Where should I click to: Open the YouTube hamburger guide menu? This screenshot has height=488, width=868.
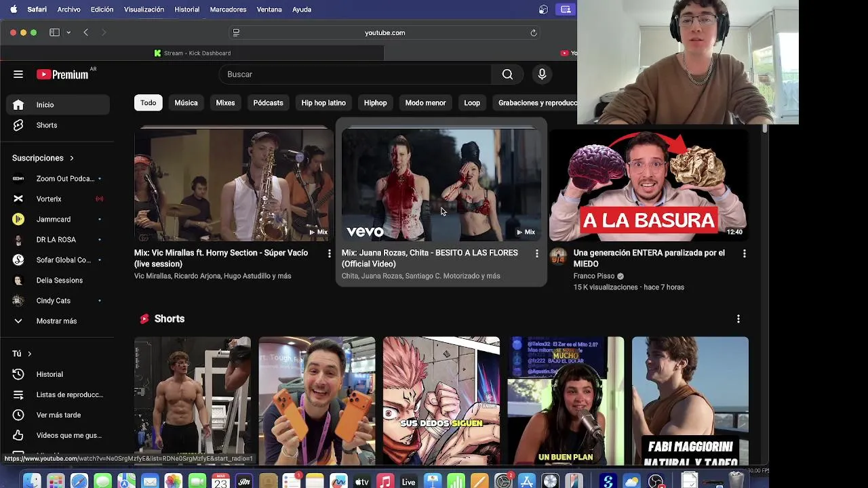18,75
